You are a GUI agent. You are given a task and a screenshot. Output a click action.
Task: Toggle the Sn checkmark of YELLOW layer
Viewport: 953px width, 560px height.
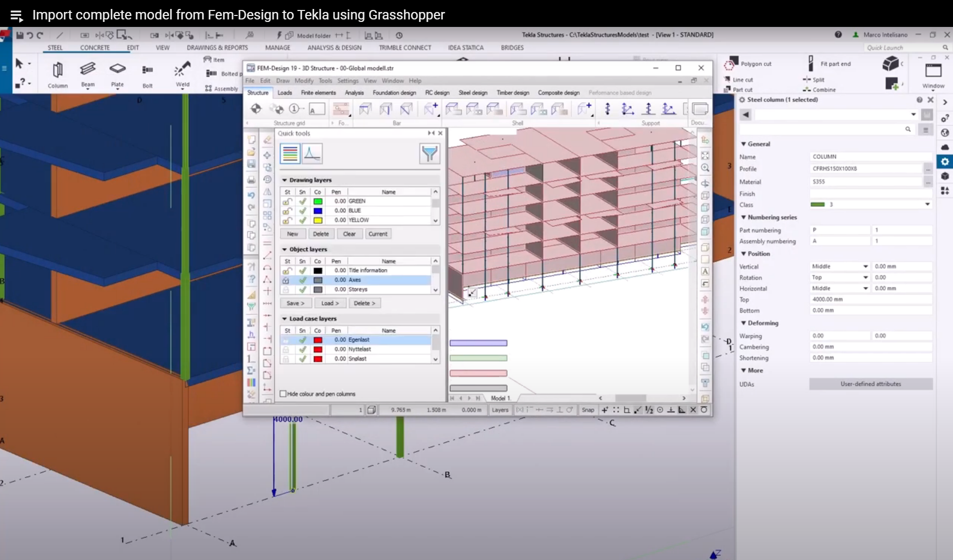pyautogui.click(x=302, y=220)
